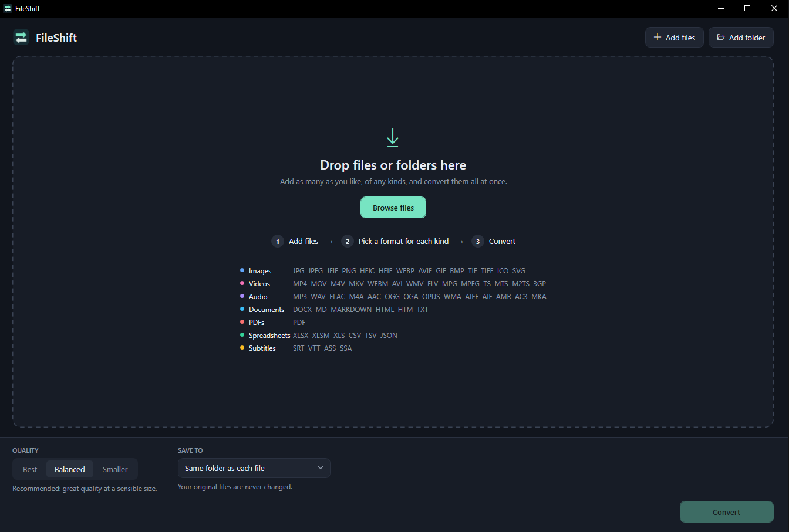Click the FileShift app icon in the title bar

coord(8,9)
